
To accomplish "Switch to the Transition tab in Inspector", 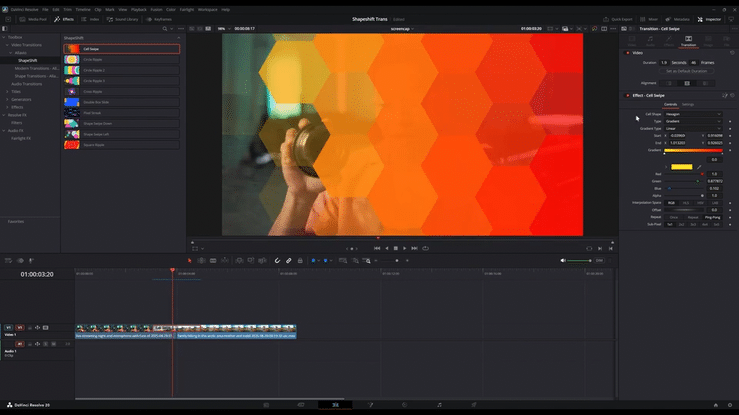I will pos(688,41).
